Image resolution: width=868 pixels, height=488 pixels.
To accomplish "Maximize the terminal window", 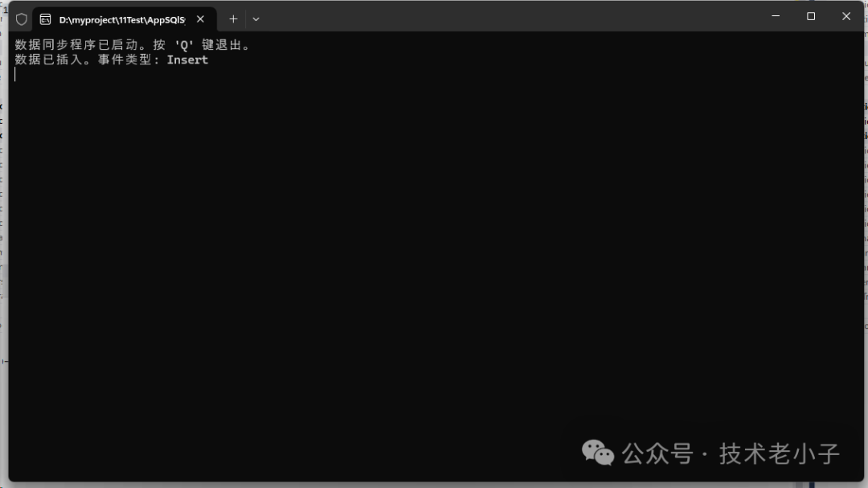I will click(811, 16).
